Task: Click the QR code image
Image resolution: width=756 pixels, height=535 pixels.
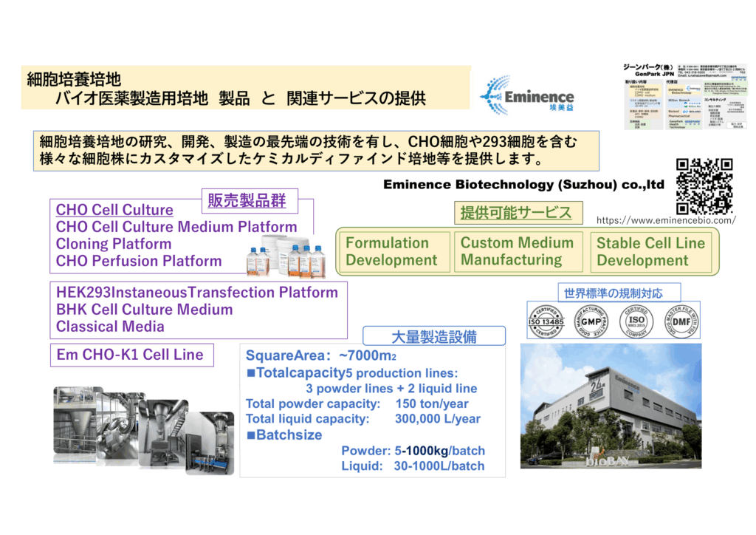Action: (704, 186)
